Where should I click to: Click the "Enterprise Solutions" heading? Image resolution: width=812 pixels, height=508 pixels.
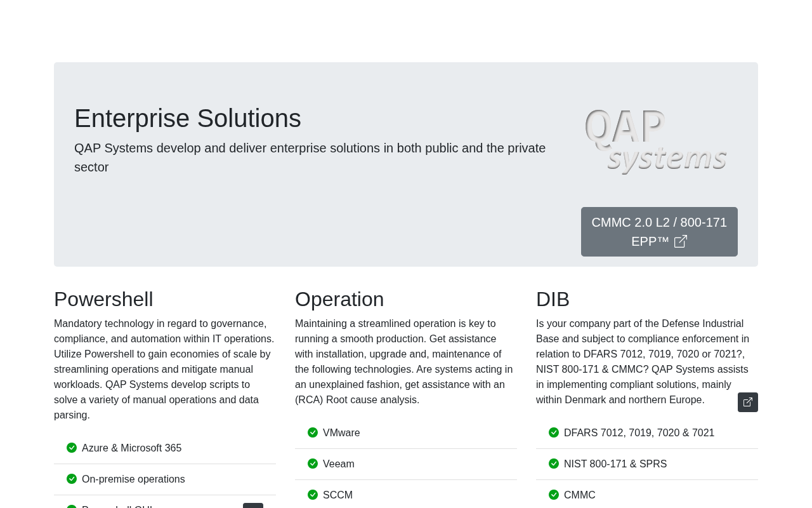(188, 118)
